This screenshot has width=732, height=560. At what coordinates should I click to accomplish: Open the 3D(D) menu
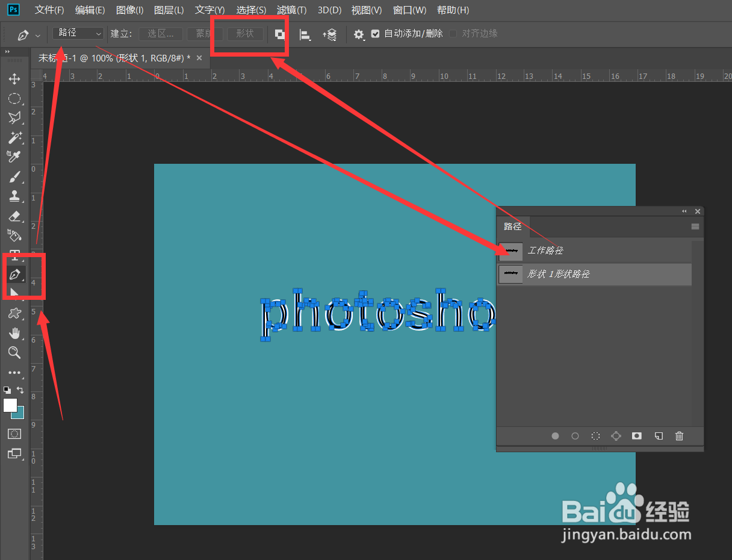tap(329, 10)
